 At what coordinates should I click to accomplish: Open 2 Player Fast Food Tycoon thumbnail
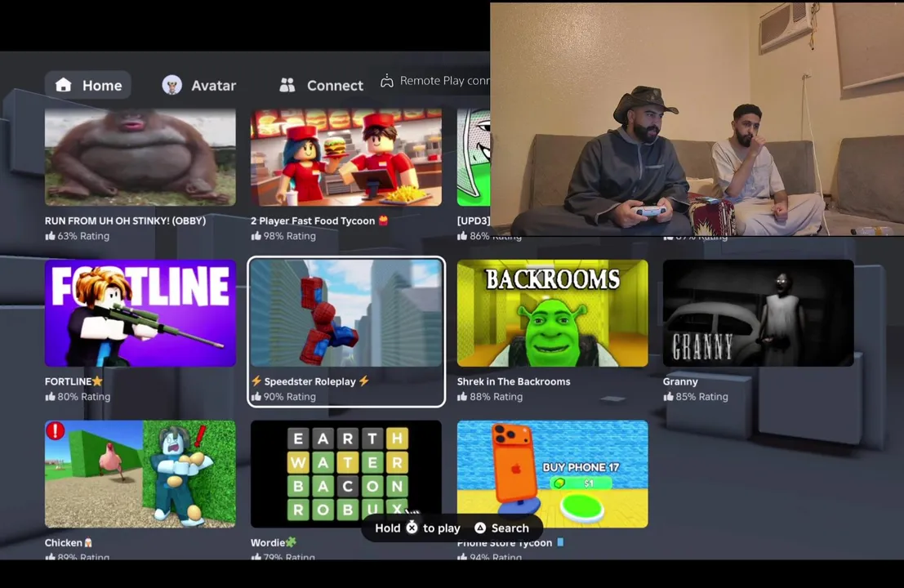point(346,158)
